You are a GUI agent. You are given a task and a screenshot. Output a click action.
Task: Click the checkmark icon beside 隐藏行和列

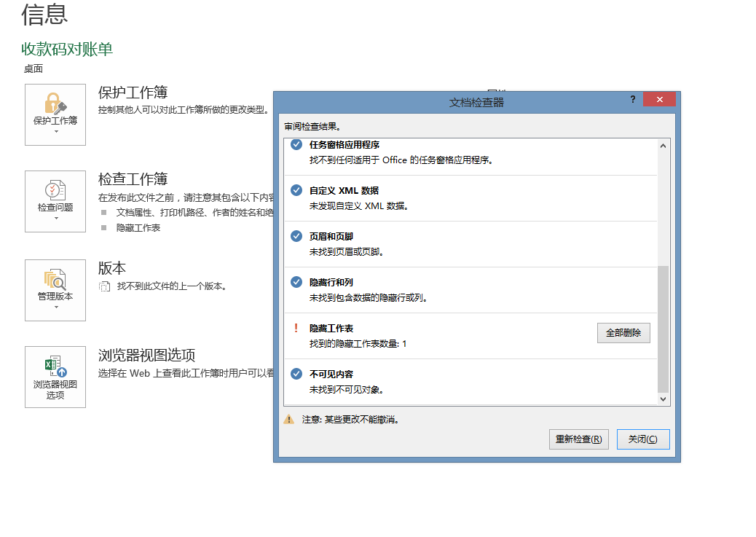coord(296,282)
